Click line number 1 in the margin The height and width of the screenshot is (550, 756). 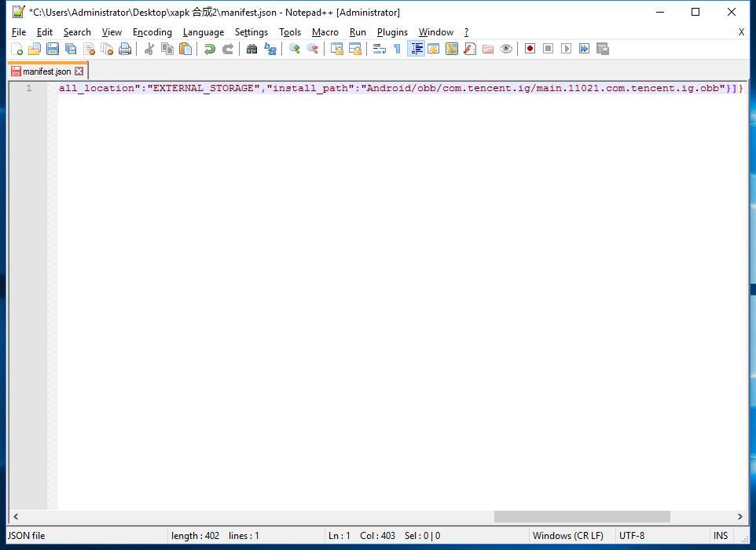click(29, 88)
